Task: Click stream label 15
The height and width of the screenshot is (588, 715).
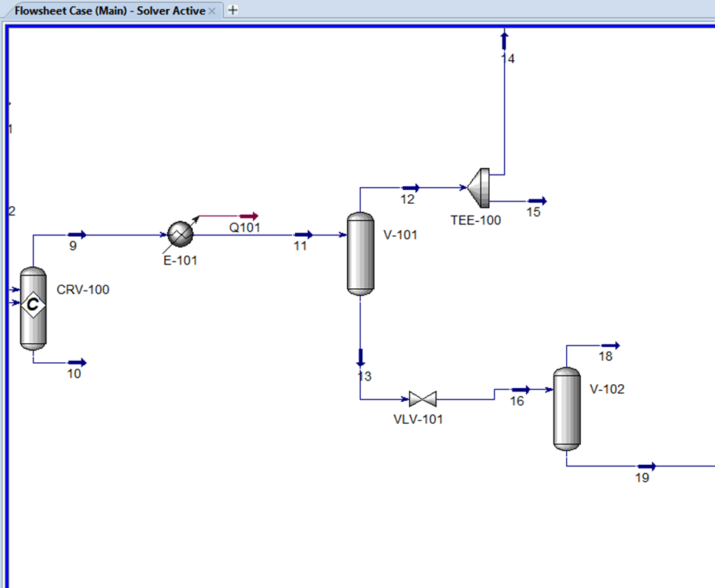Action: pos(534,212)
